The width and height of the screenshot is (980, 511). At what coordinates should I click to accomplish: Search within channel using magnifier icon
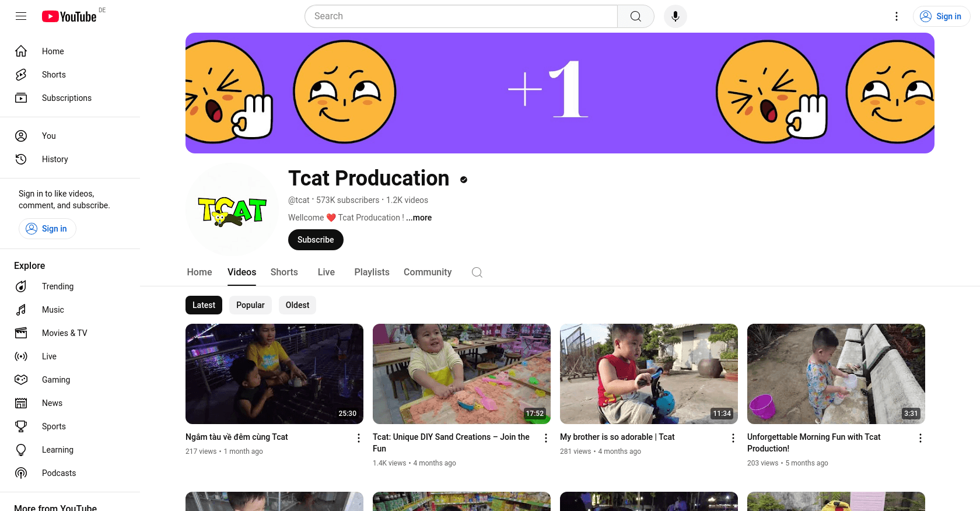(477, 272)
